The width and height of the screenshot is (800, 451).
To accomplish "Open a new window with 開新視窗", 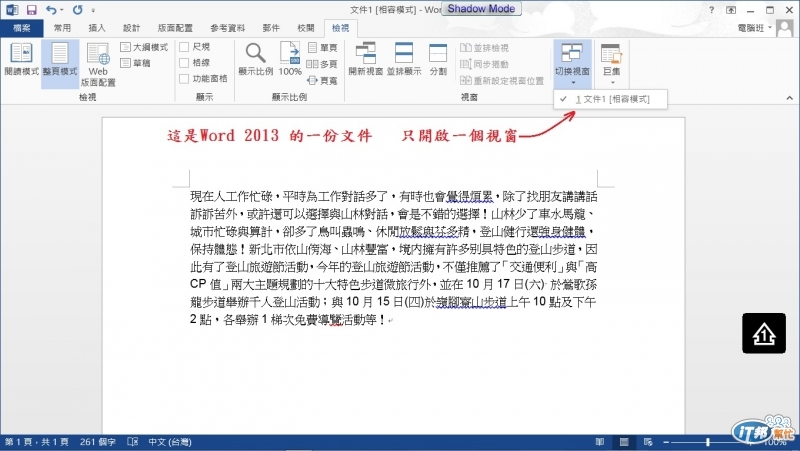I will (x=365, y=60).
